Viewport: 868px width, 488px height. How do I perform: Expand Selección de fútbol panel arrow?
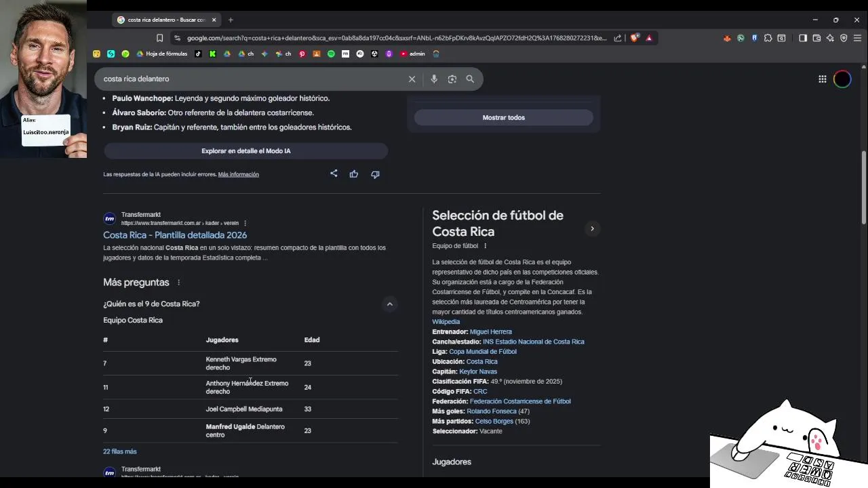(592, 228)
